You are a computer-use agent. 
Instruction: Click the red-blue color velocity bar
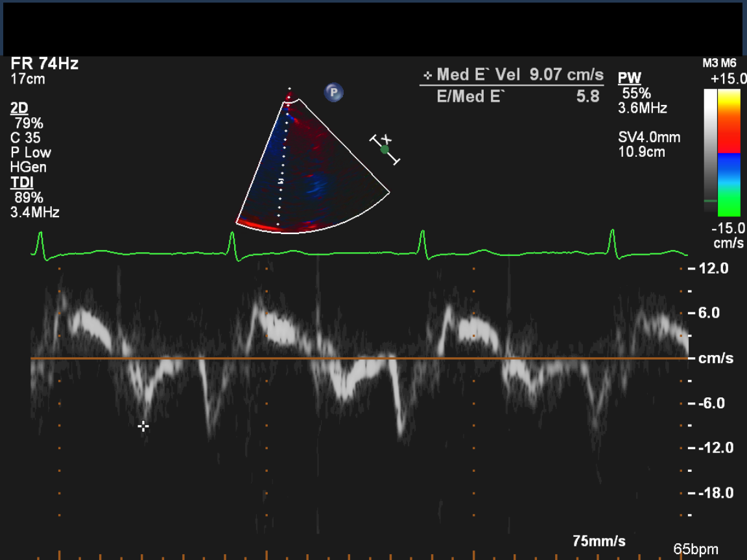pyautogui.click(x=729, y=152)
